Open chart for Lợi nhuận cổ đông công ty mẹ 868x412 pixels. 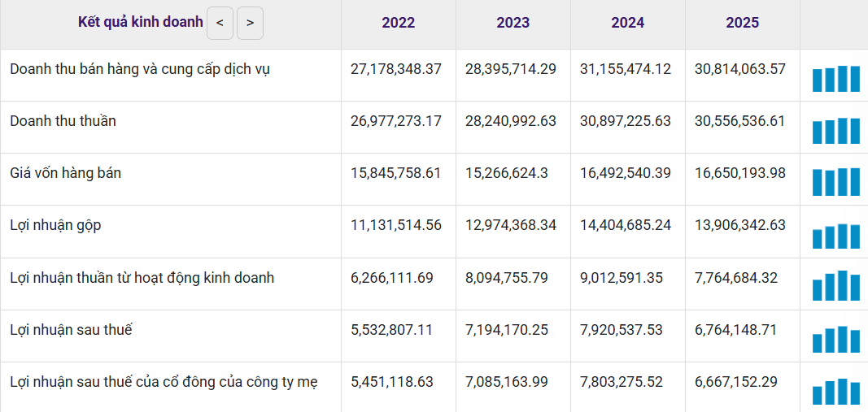coord(836,392)
